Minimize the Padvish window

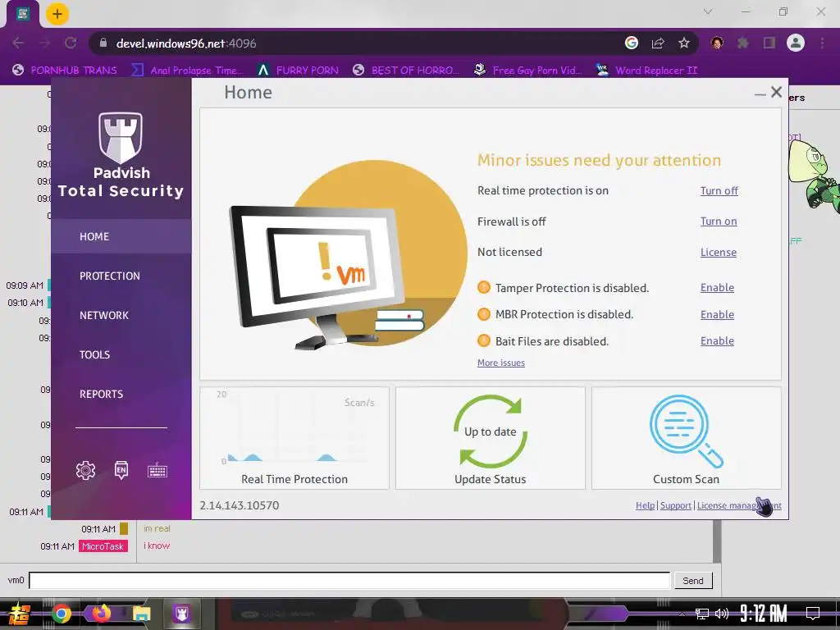(x=760, y=94)
